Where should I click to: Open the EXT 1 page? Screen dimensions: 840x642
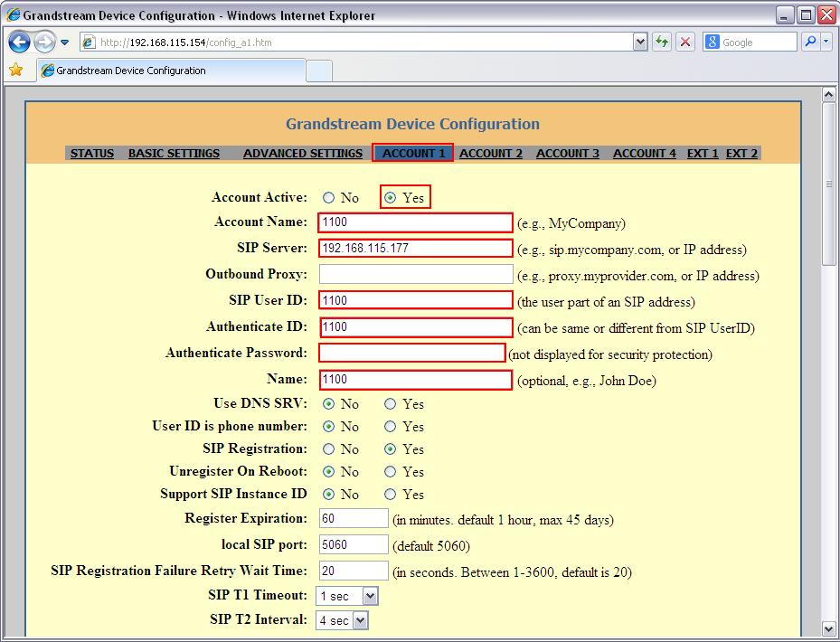coord(703,153)
